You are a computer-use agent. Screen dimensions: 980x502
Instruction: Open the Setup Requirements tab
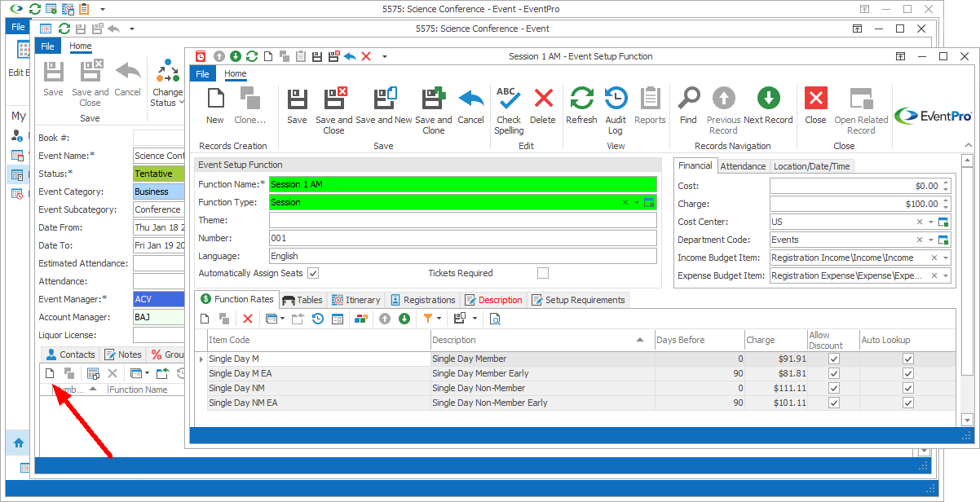pos(579,300)
